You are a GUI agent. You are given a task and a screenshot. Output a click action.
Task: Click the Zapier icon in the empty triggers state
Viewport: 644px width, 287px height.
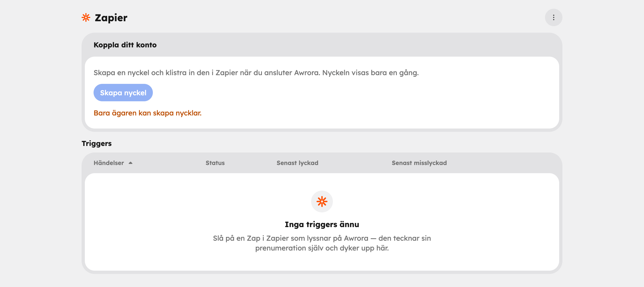(322, 201)
